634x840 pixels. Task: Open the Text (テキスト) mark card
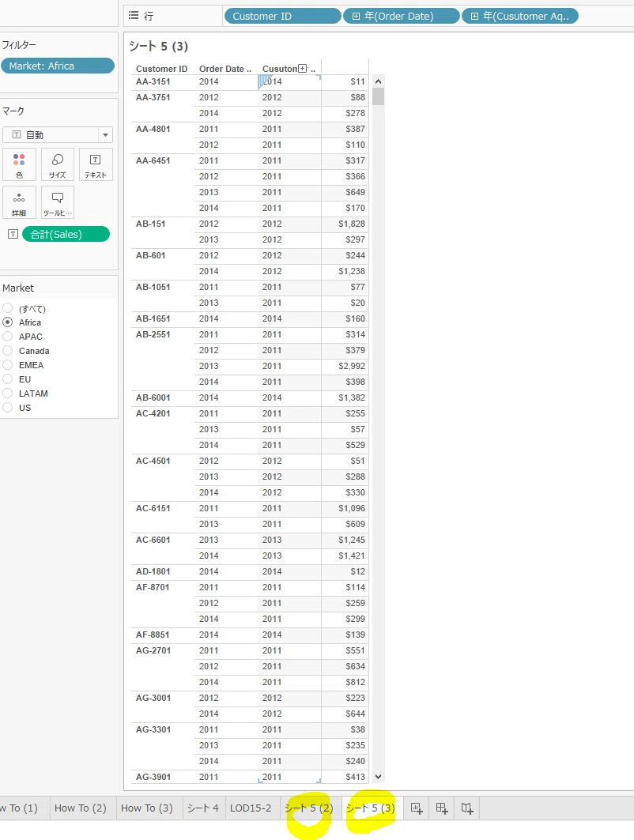tap(96, 164)
